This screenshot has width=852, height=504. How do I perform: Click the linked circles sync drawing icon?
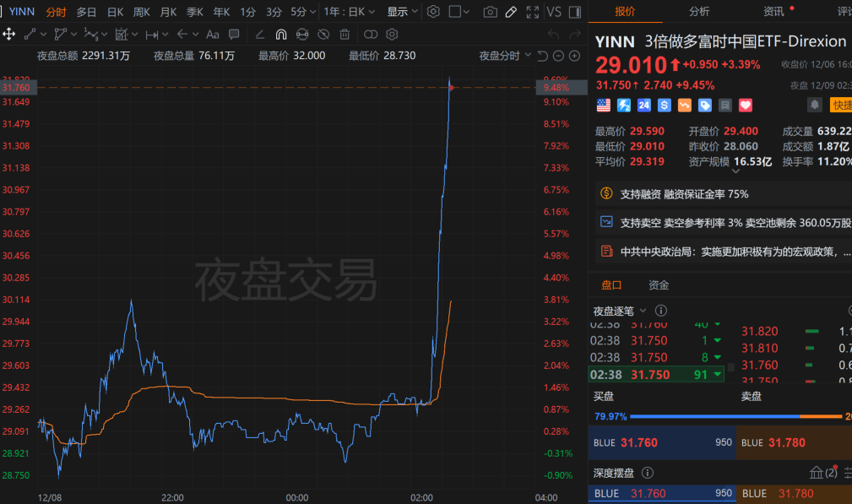[x=371, y=35]
